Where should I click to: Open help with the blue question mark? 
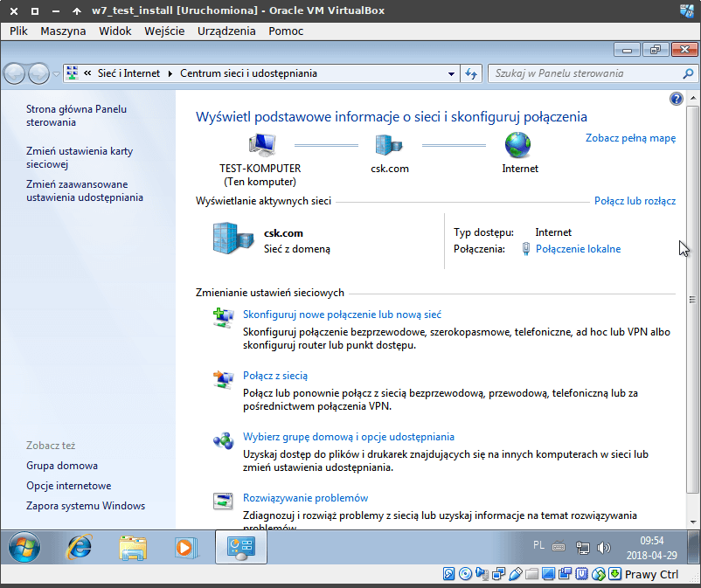pos(676,99)
